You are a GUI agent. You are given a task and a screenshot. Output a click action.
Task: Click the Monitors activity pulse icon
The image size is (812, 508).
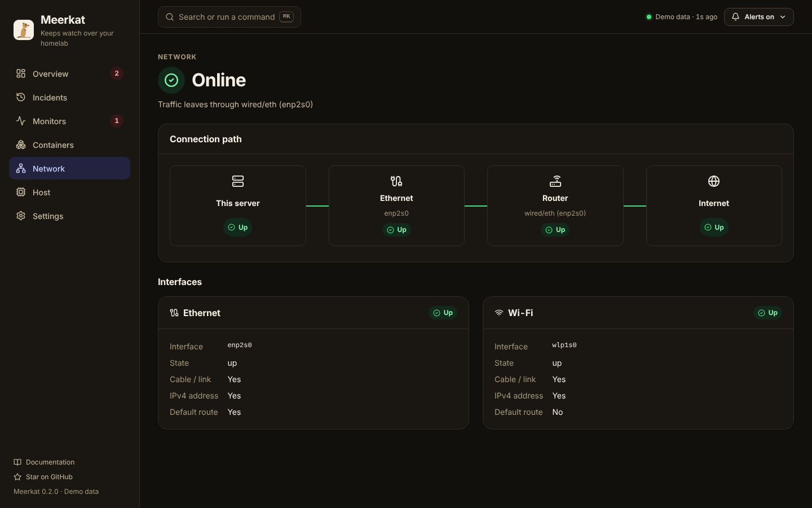(21, 121)
